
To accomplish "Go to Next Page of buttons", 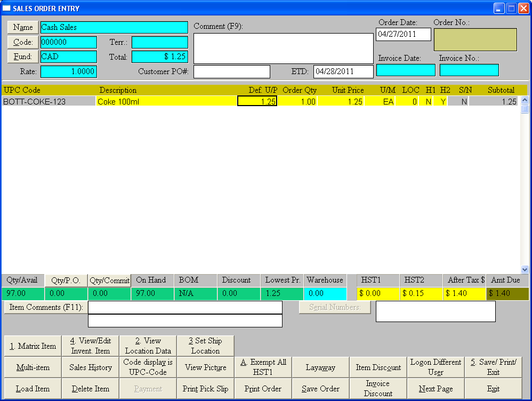I will click(x=436, y=389).
